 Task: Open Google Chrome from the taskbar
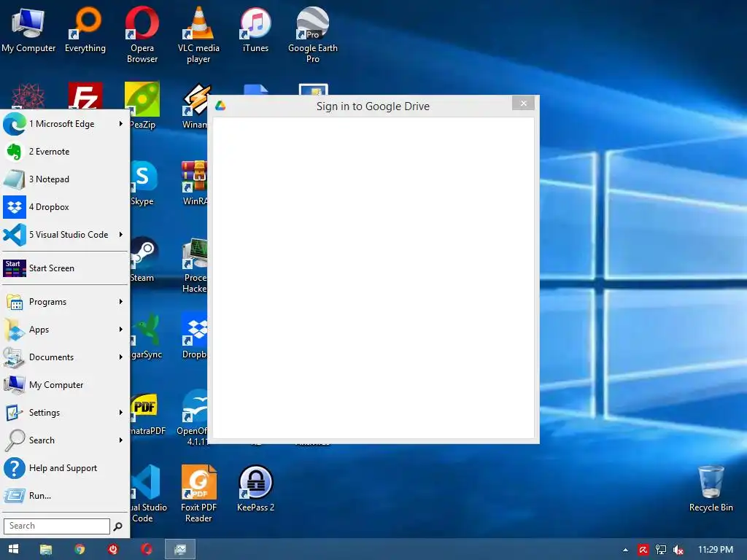tap(80, 550)
